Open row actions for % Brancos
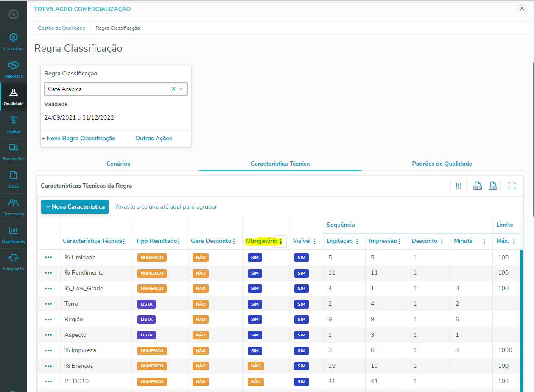The height and width of the screenshot is (392, 534). (48, 366)
